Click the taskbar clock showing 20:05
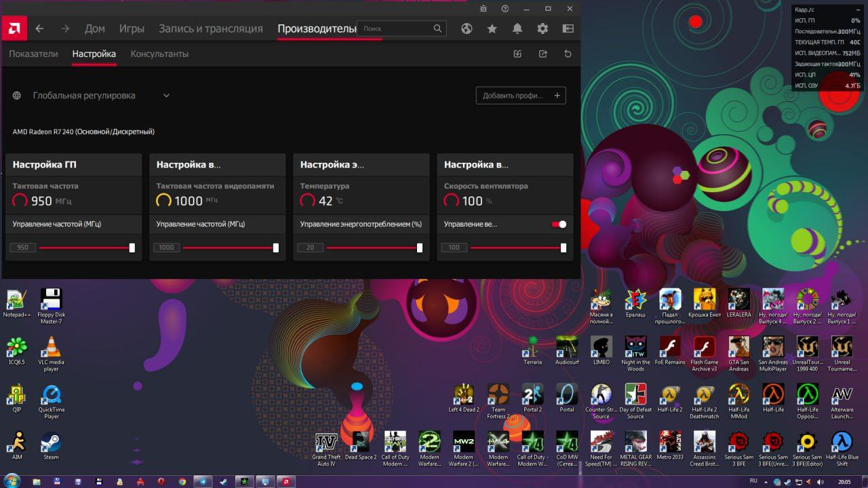This screenshot has height=488, width=868. 843,481
